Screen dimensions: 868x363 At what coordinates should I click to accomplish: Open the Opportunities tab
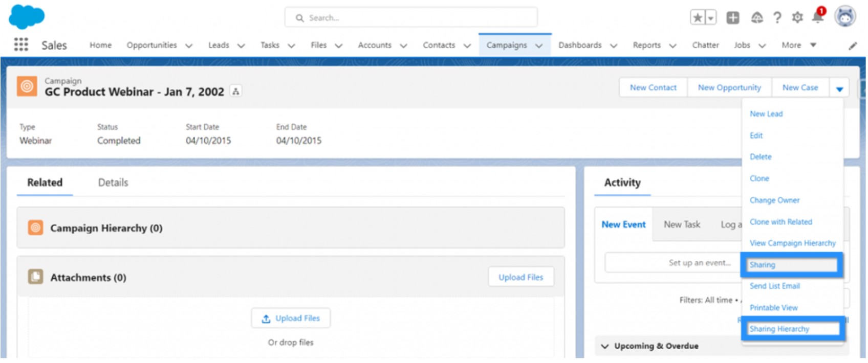(151, 45)
